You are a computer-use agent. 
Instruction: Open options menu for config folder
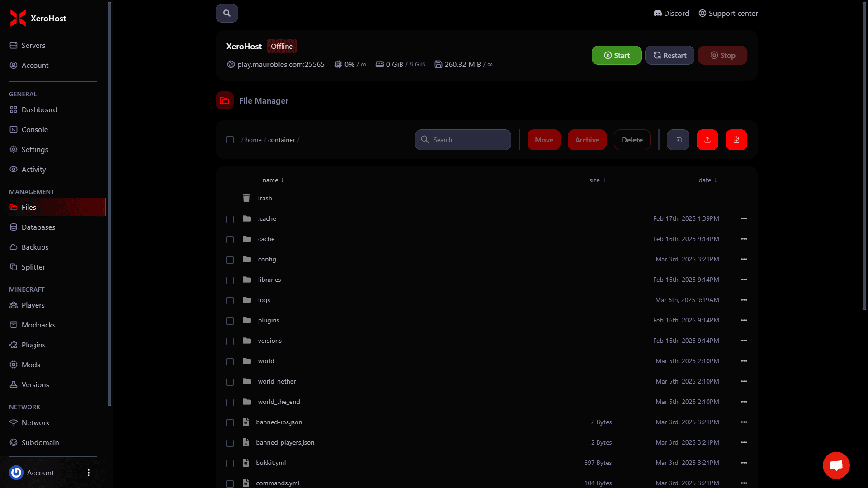(744, 259)
